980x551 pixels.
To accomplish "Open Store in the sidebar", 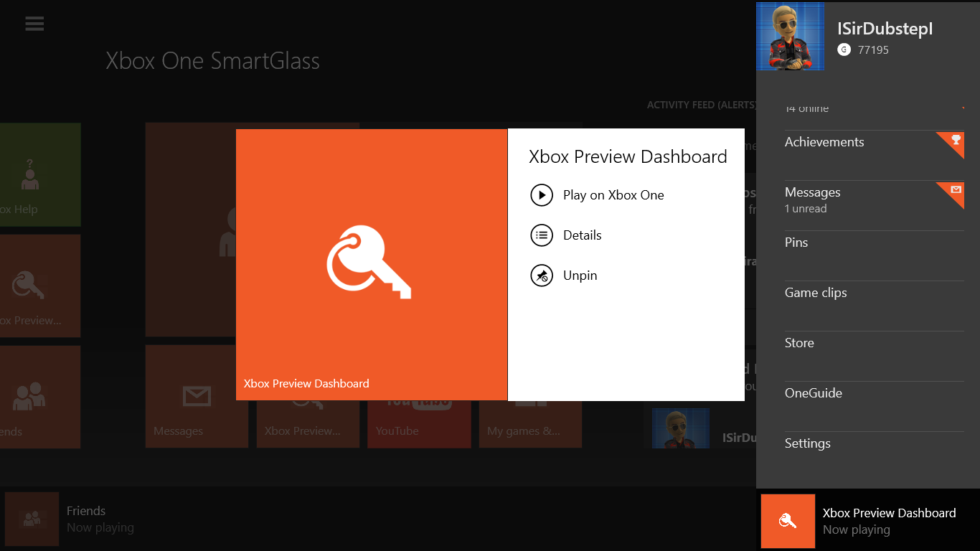I will pyautogui.click(x=875, y=356).
